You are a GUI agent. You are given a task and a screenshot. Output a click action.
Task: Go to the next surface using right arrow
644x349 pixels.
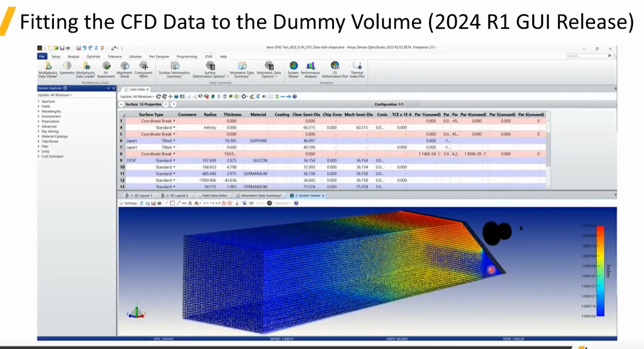pos(174,104)
